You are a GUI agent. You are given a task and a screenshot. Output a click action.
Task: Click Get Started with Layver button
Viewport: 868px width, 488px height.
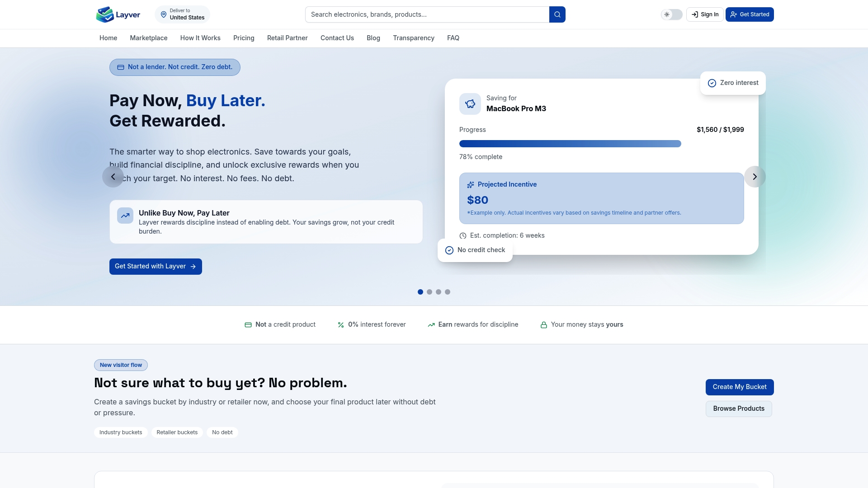coord(156,267)
